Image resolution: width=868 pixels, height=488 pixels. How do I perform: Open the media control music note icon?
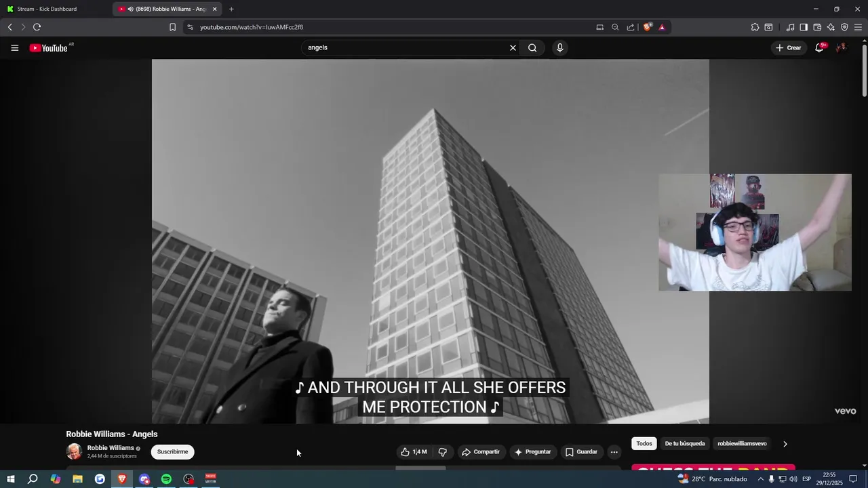click(790, 27)
